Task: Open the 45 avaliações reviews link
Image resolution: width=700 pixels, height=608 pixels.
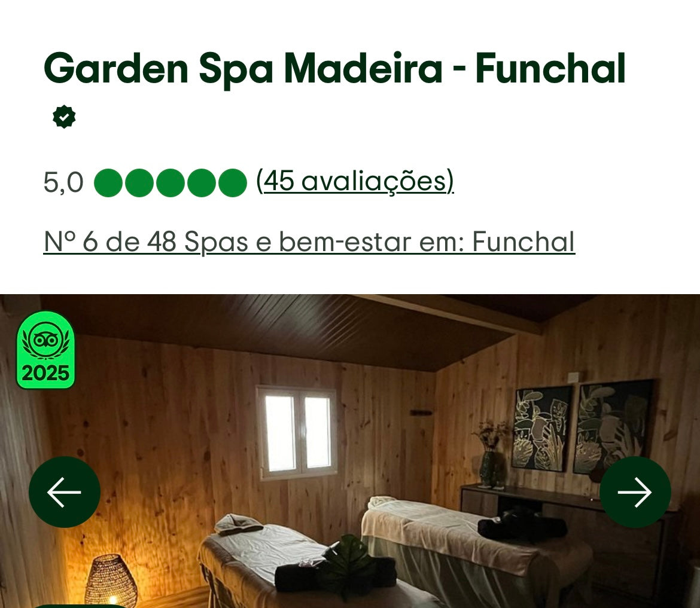Action: coord(355,182)
